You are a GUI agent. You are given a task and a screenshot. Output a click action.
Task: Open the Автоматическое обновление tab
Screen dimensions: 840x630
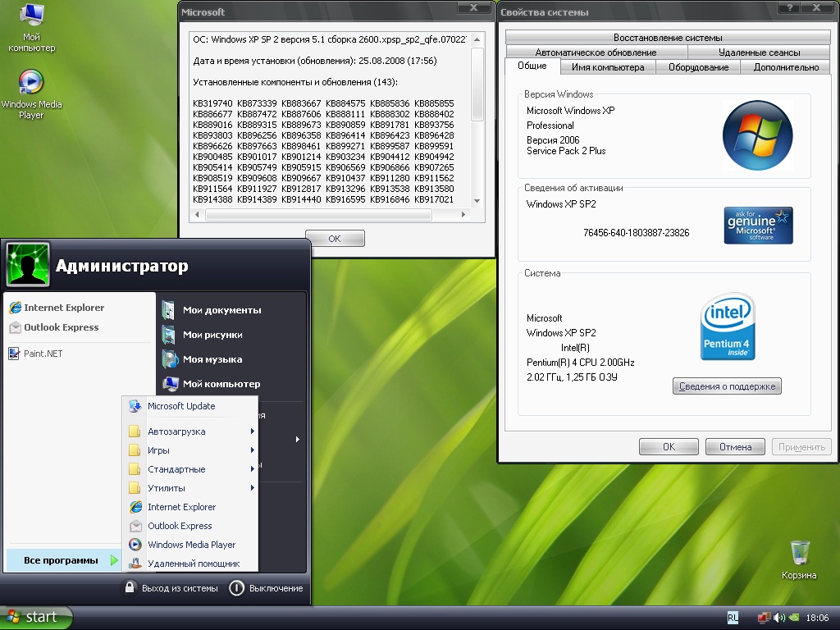(x=596, y=52)
